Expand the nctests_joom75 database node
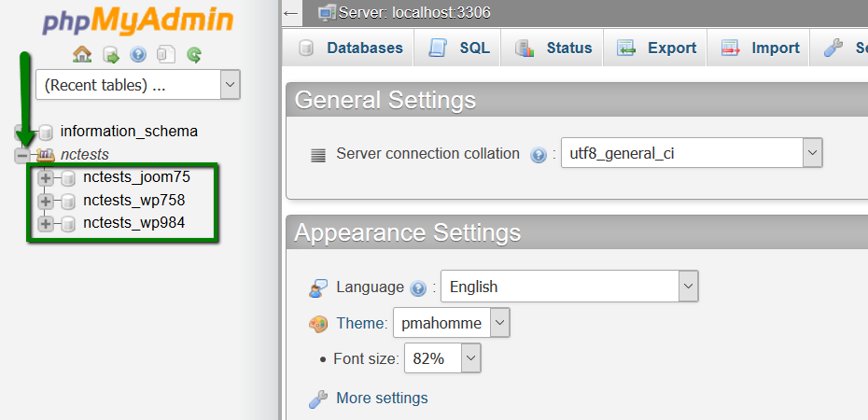The width and height of the screenshot is (868, 420). tap(46, 178)
